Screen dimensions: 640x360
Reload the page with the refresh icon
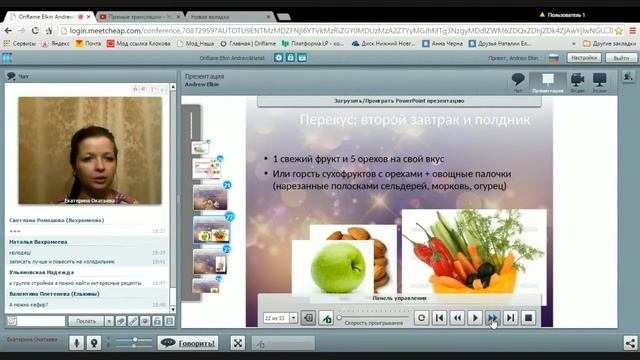tap(35, 31)
